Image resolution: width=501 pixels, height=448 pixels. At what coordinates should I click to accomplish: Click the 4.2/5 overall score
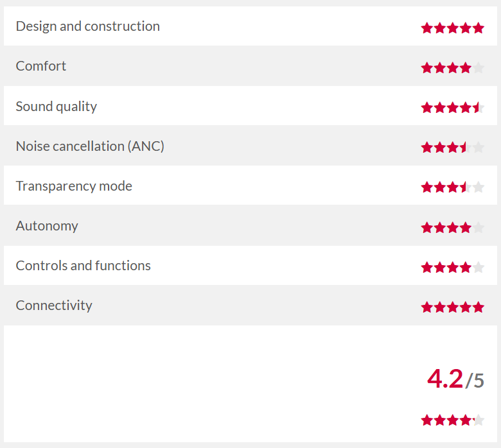(x=455, y=379)
